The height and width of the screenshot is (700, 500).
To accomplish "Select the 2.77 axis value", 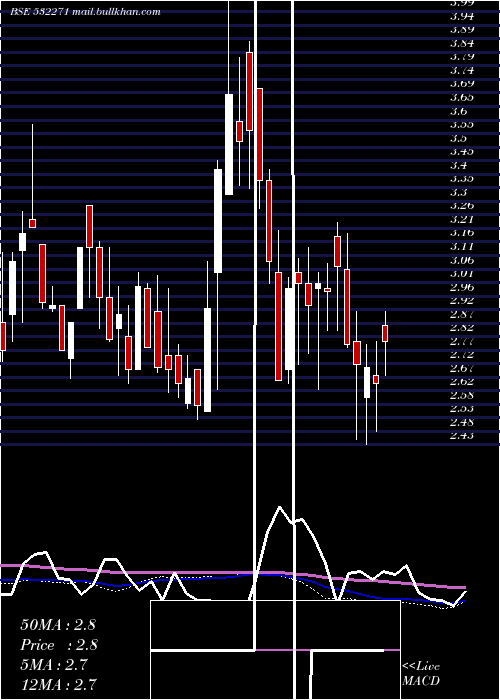I will [462, 341].
